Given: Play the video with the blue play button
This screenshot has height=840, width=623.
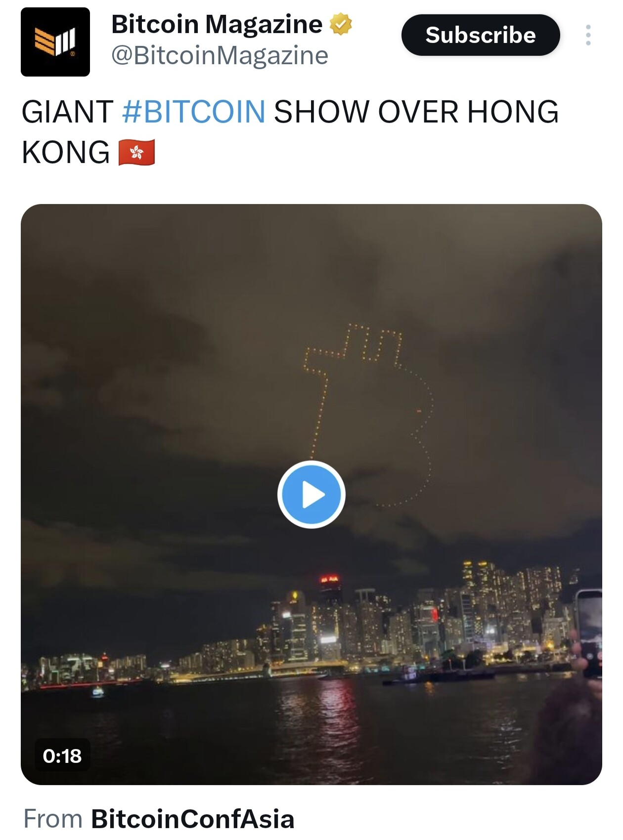Looking at the screenshot, I should (x=311, y=494).
